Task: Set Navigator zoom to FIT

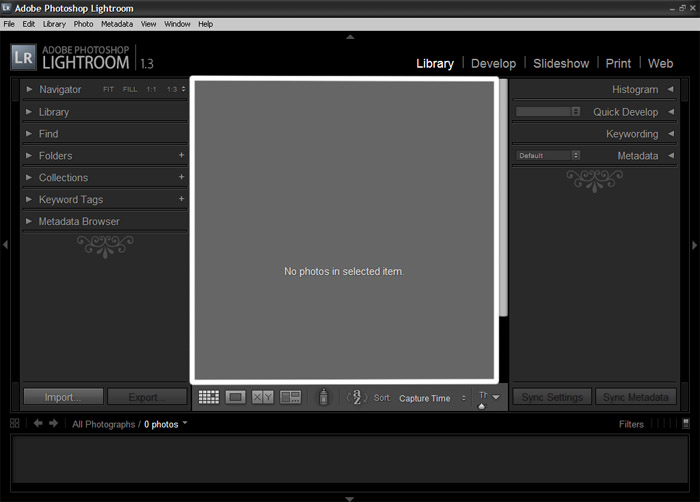Action: (108, 89)
